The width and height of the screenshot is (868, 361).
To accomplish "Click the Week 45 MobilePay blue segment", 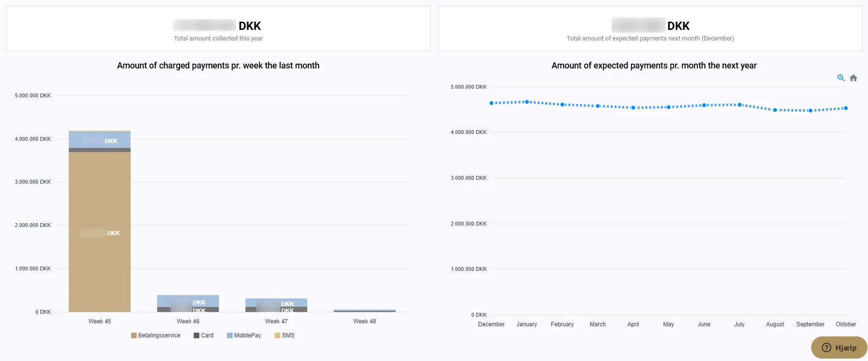I will [x=100, y=140].
